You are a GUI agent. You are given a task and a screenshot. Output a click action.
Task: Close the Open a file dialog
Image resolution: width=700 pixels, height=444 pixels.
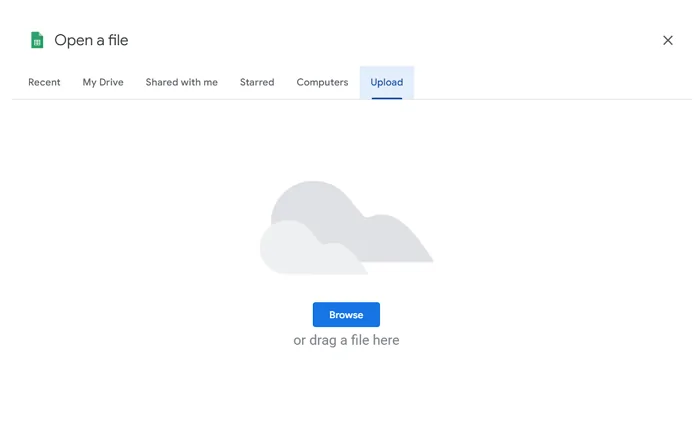667,40
